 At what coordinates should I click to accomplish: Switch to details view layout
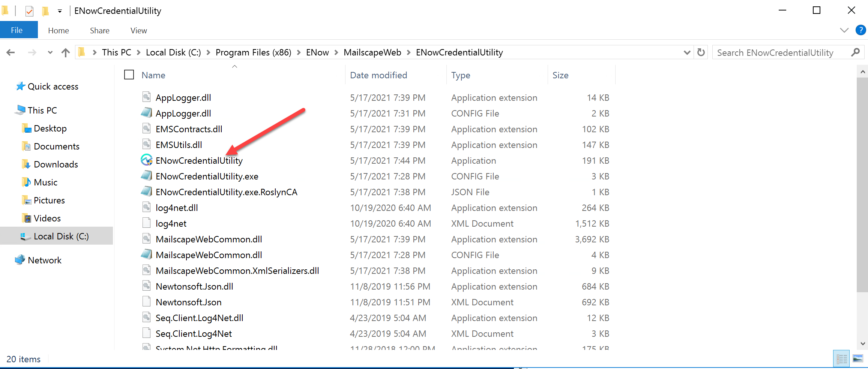click(x=842, y=359)
